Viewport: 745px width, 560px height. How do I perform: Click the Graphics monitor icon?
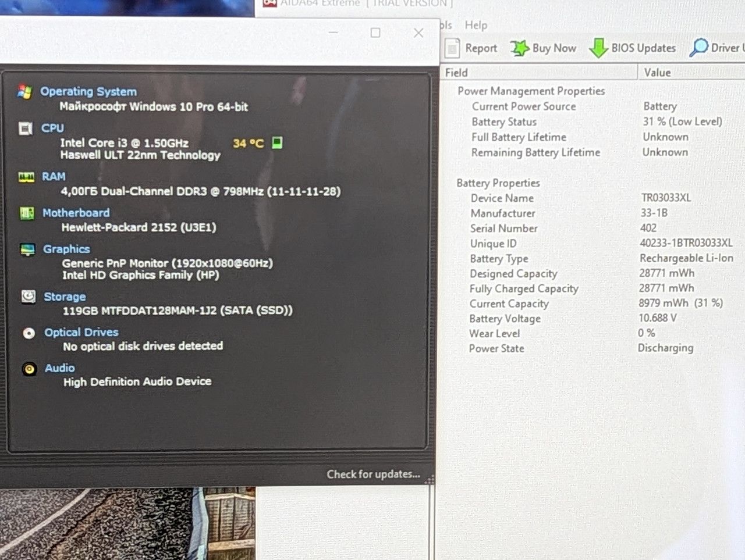27,250
